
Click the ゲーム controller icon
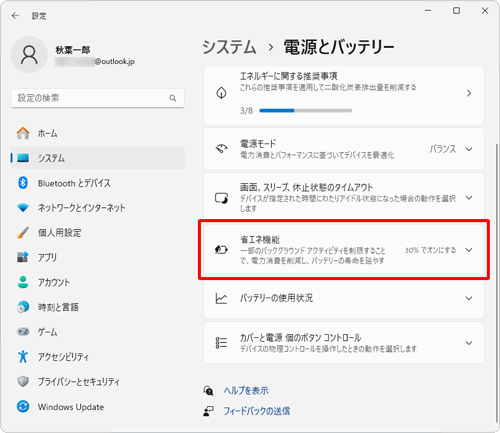pyautogui.click(x=23, y=332)
